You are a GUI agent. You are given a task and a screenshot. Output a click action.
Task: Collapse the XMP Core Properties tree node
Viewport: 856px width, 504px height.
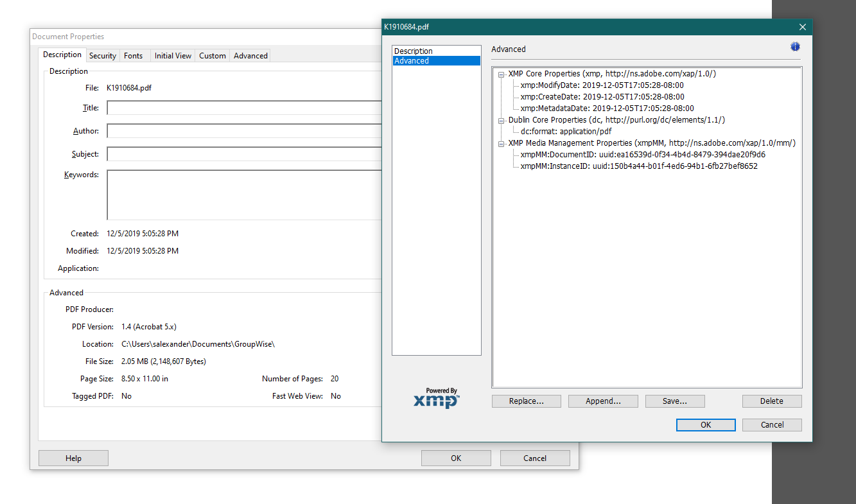click(x=501, y=74)
